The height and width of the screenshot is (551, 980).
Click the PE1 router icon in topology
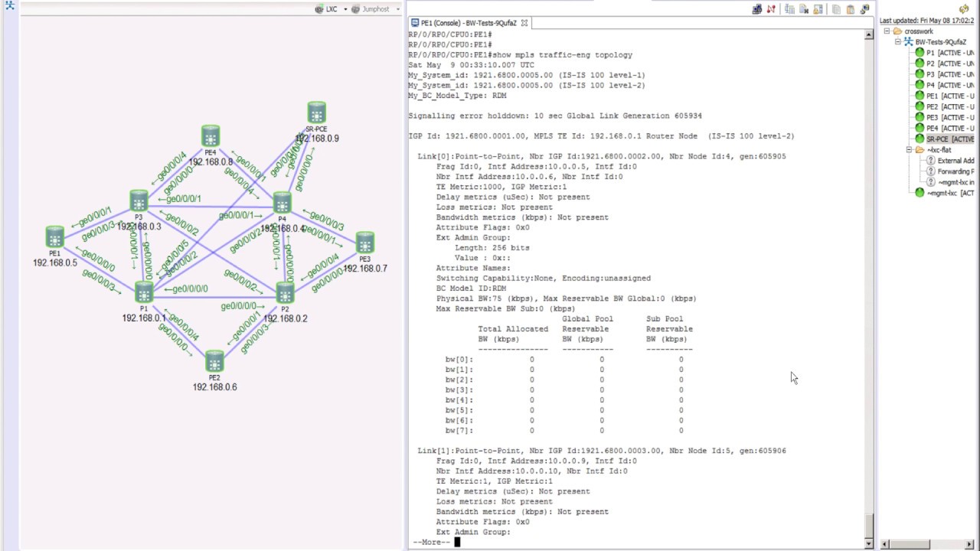coord(54,236)
